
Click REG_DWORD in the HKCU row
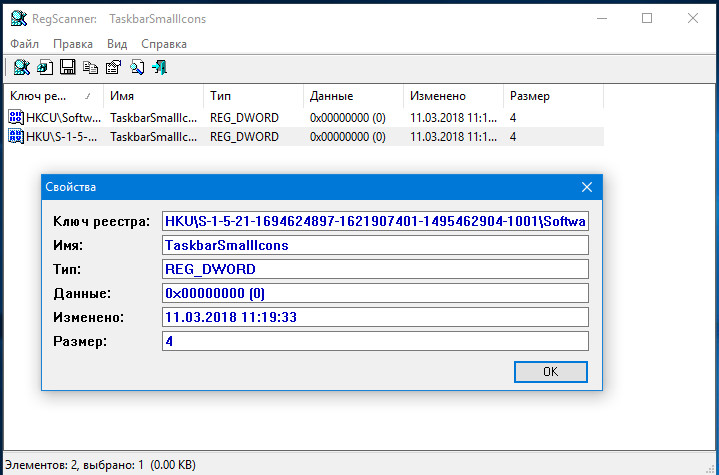(x=244, y=118)
